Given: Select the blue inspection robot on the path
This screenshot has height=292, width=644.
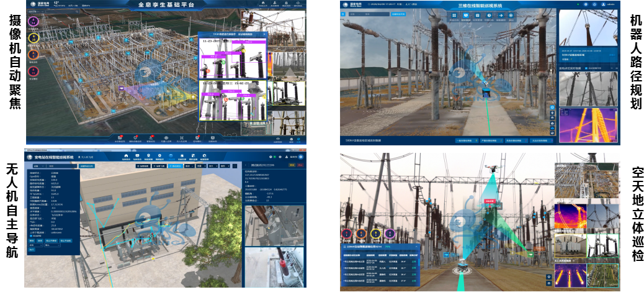Looking at the screenshot, I should point(486,92).
